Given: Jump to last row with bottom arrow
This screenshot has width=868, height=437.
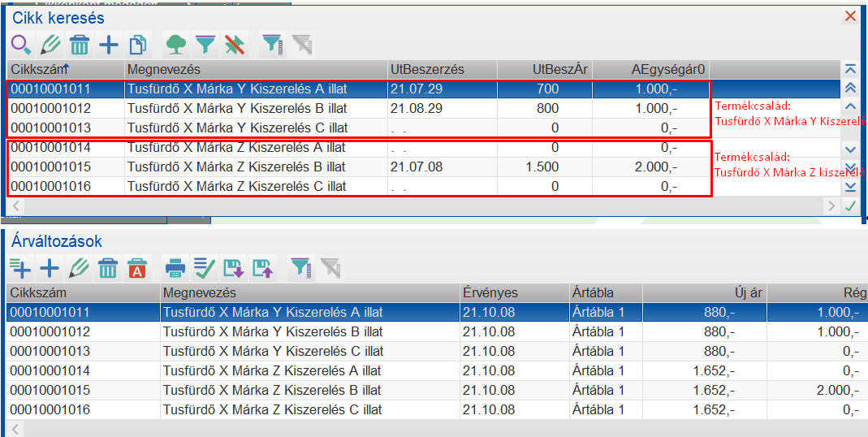Looking at the screenshot, I should (850, 187).
